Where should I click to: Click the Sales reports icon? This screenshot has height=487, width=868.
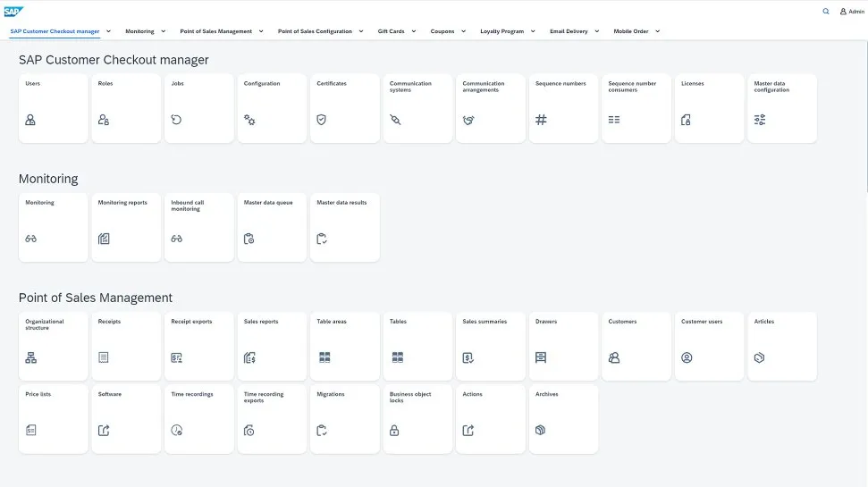(x=249, y=357)
